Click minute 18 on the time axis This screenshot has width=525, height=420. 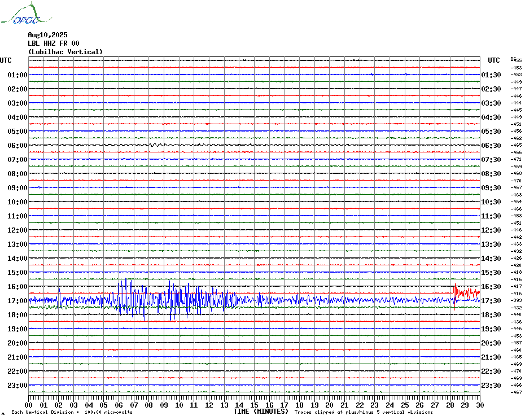[299, 405]
